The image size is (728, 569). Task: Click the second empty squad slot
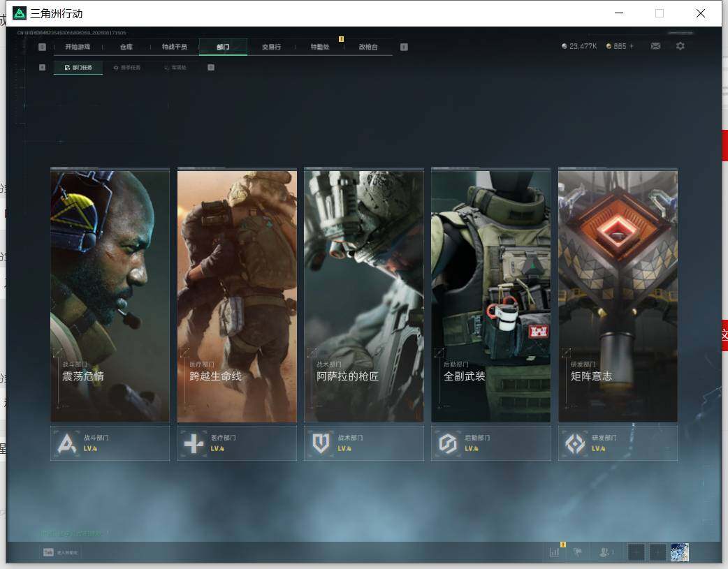coord(657,552)
